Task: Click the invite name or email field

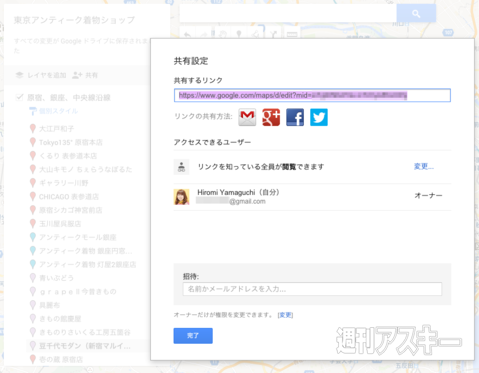Action: [x=312, y=289]
